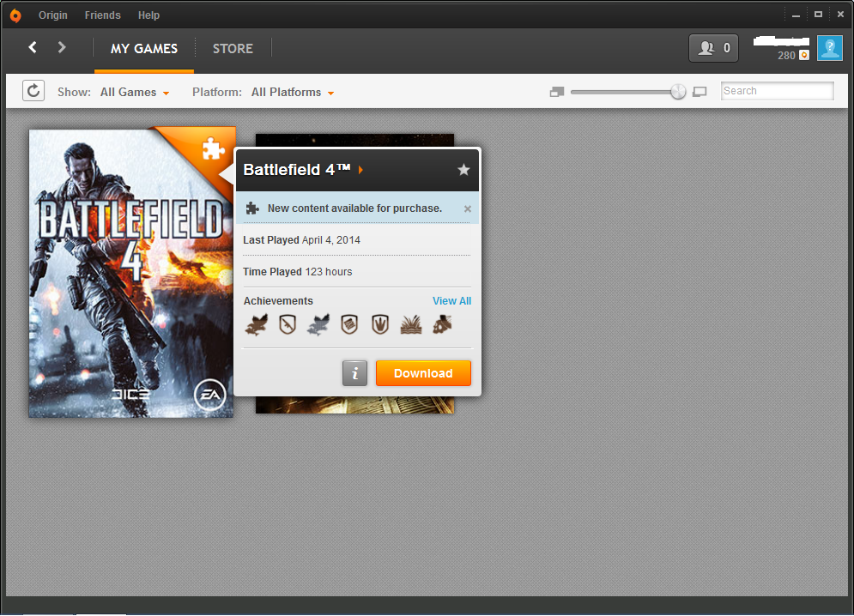Open the friends list button showing 0
This screenshot has height=616, width=854.
coord(713,48)
